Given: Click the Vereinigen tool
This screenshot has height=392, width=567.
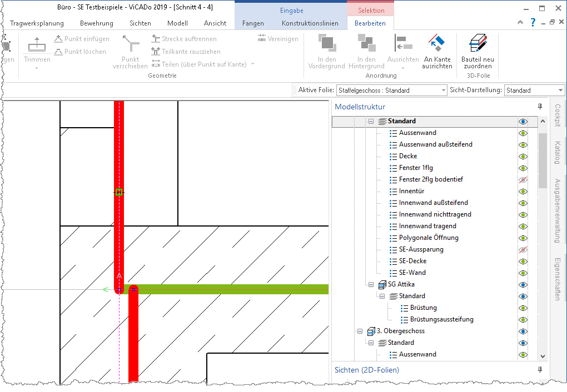Looking at the screenshot, I should (278, 39).
